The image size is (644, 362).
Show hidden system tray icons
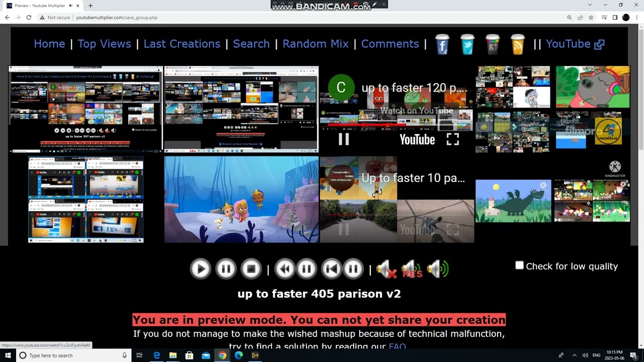[574, 355]
